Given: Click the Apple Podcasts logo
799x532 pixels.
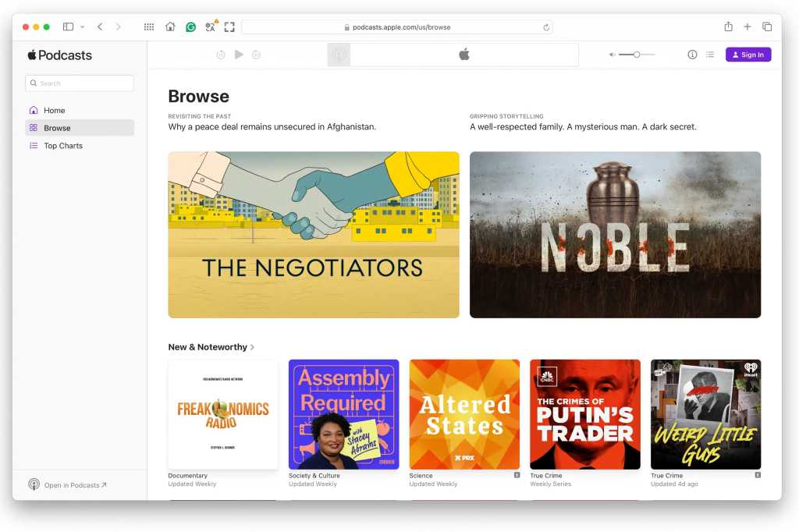Looking at the screenshot, I should pos(59,55).
